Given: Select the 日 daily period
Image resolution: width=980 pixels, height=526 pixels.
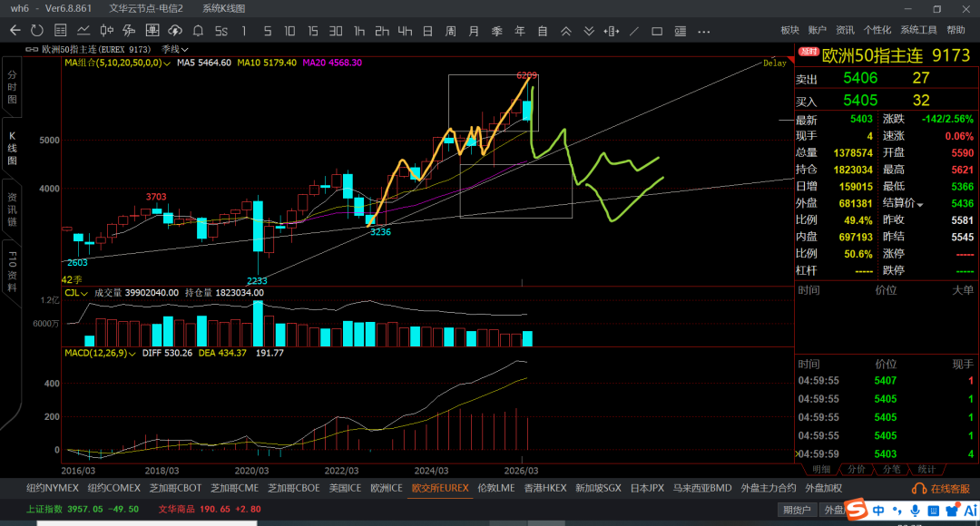Looking at the screenshot, I should (x=427, y=31).
